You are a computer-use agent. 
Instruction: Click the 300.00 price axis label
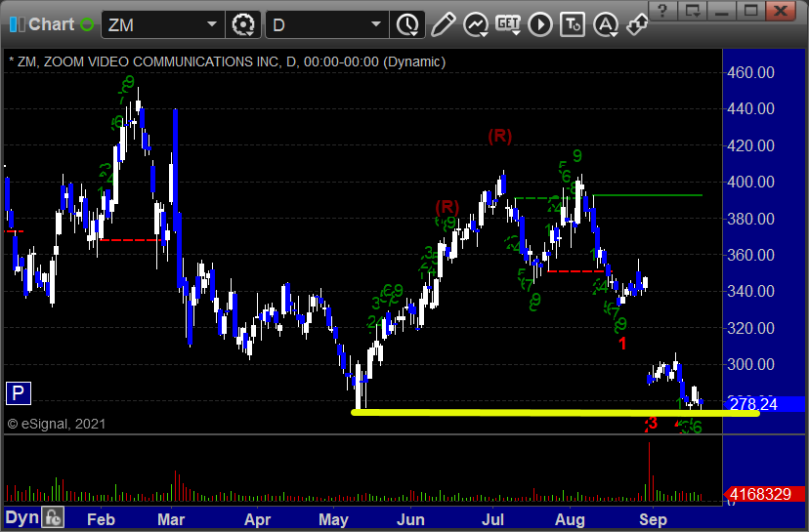(x=750, y=364)
